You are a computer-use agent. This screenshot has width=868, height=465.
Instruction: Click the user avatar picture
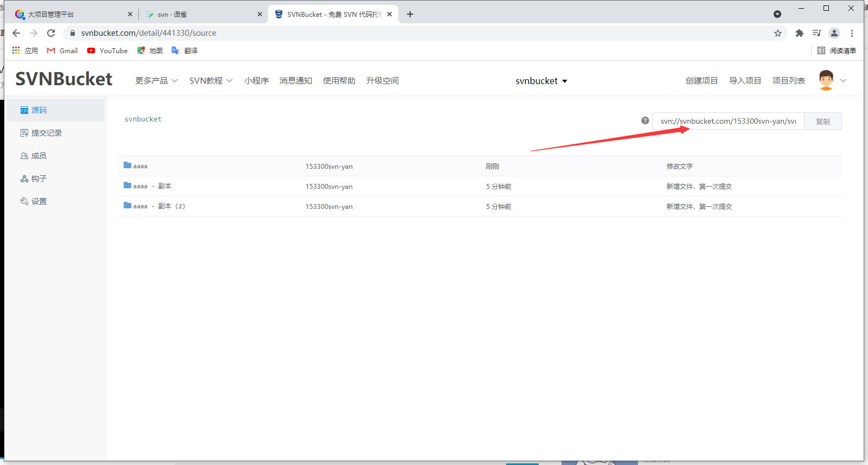pyautogui.click(x=826, y=80)
